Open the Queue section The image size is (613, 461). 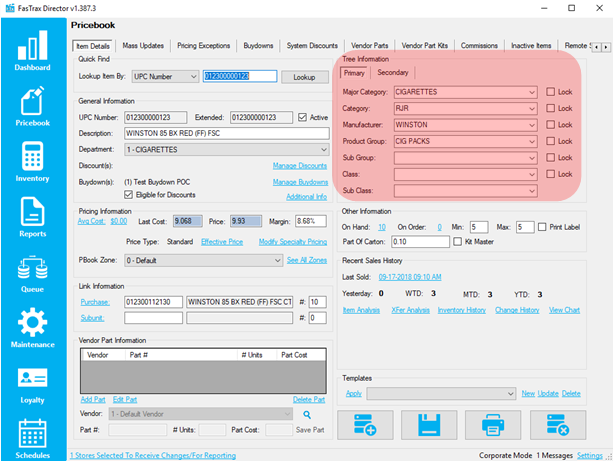(32, 274)
